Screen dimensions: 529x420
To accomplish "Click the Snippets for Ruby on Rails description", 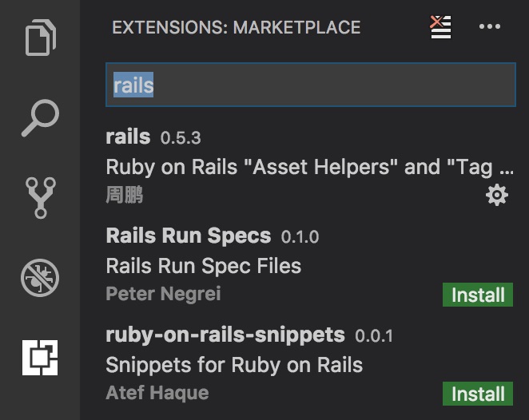I will coord(234,365).
